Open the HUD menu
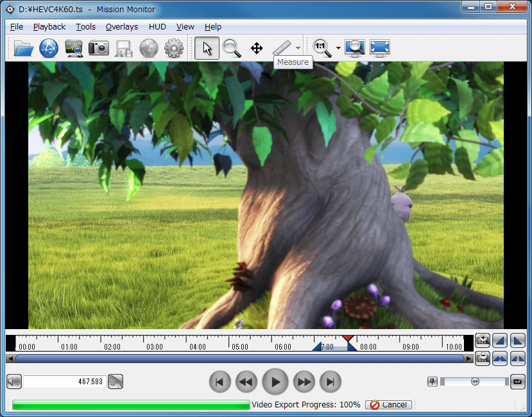Screen dimensions: 532x417 tap(157, 27)
